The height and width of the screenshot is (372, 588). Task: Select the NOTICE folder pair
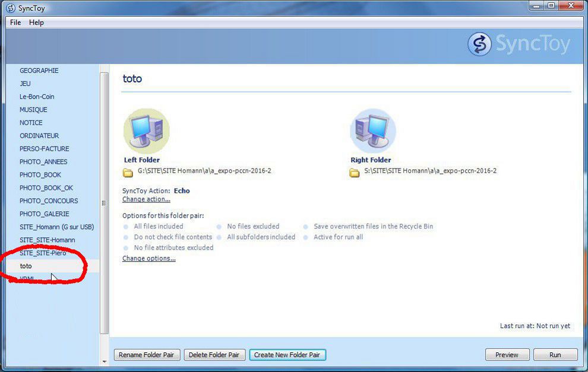pyautogui.click(x=31, y=123)
